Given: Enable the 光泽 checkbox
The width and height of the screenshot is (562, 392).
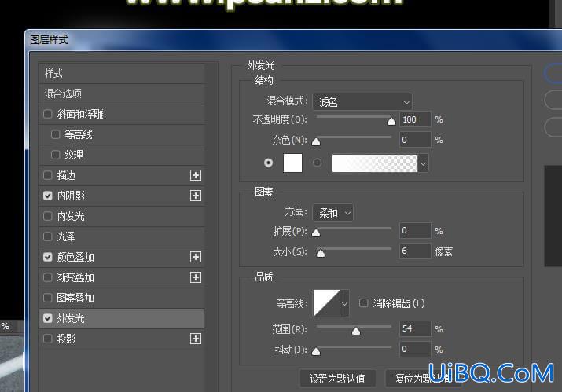Looking at the screenshot, I should (48, 236).
